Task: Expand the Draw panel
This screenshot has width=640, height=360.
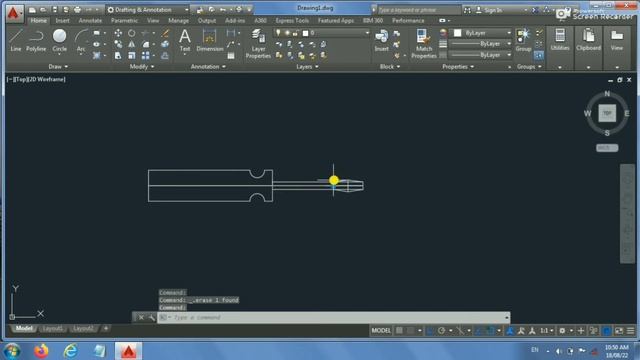Action: click(x=58, y=67)
